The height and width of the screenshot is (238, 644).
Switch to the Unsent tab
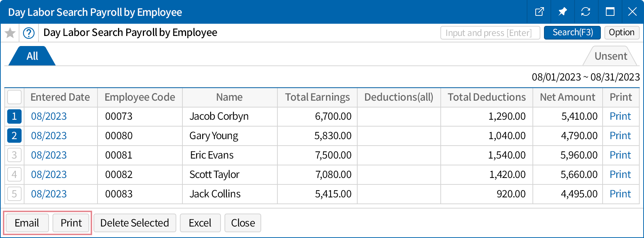[x=611, y=56]
